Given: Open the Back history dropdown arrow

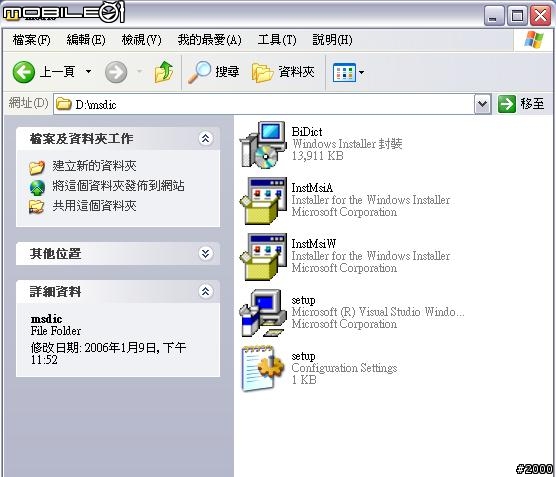Looking at the screenshot, I should pyautogui.click(x=88, y=72).
